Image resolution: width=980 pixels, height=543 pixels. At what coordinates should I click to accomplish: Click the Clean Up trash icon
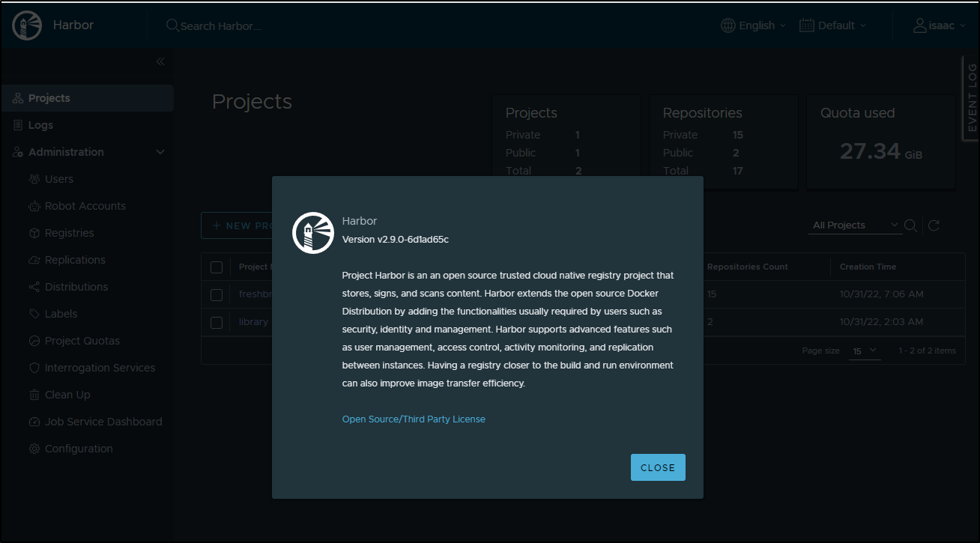[x=34, y=395]
